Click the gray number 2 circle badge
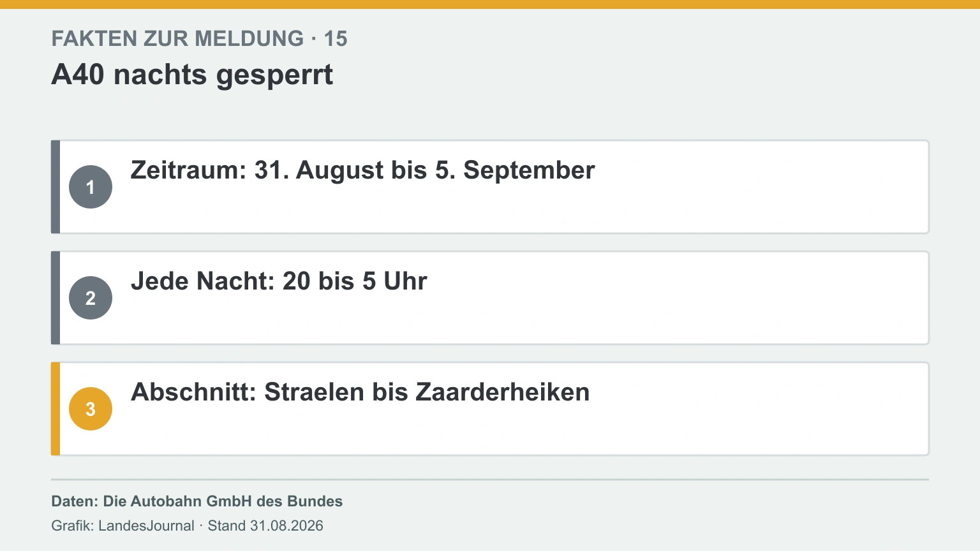The width and height of the screenshot is (980, 551). click(x=91, y=298)
